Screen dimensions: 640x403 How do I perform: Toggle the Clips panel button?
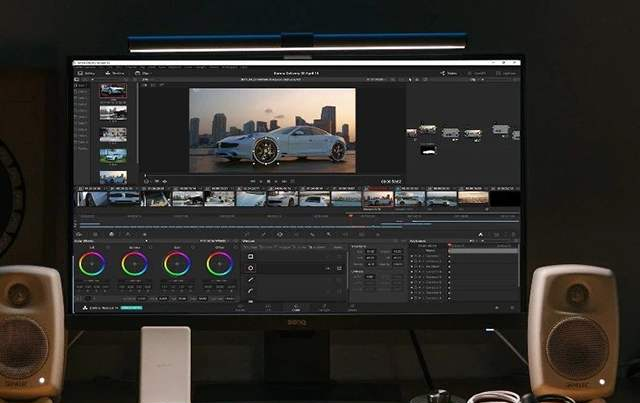click(x=142, y=73)
